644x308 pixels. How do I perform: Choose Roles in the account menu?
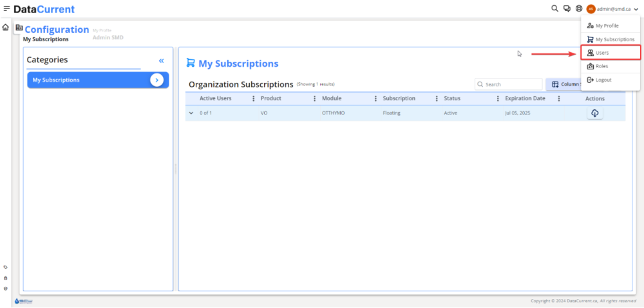pyautogui.click(x=611, y=66)
